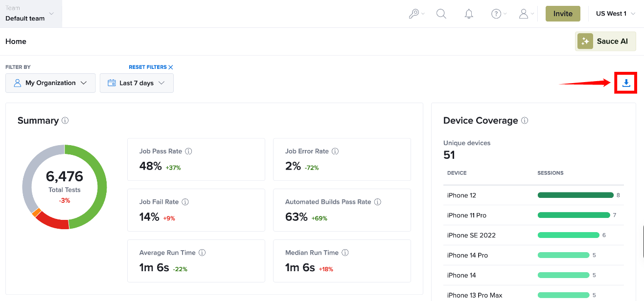The image size is (644, 301).
Task: Click the download report icon
Action: pyautogui.click(x=626, y=83)
